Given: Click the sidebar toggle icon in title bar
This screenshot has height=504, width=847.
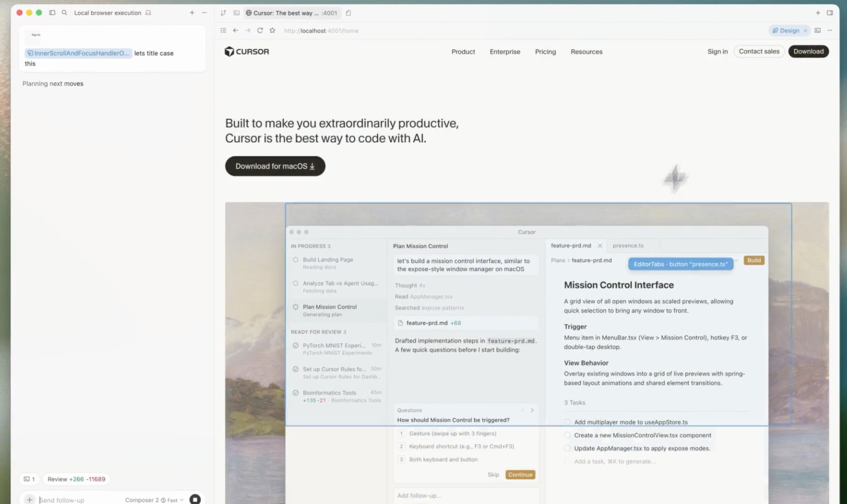Looking at the screenshot, I should pyautogui.click(x=52, y=13).
